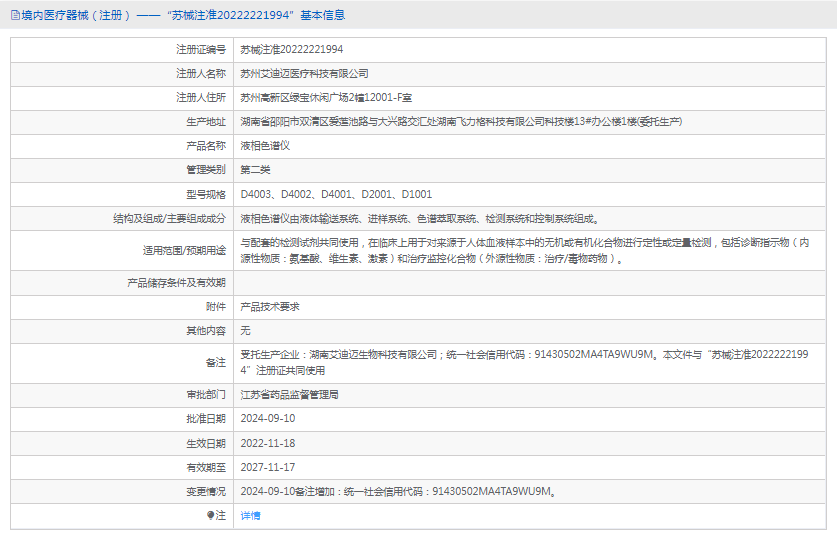Click the 适用范围/预期用途 label
Screen dimensions: 837x537
[x=185, y=250]
